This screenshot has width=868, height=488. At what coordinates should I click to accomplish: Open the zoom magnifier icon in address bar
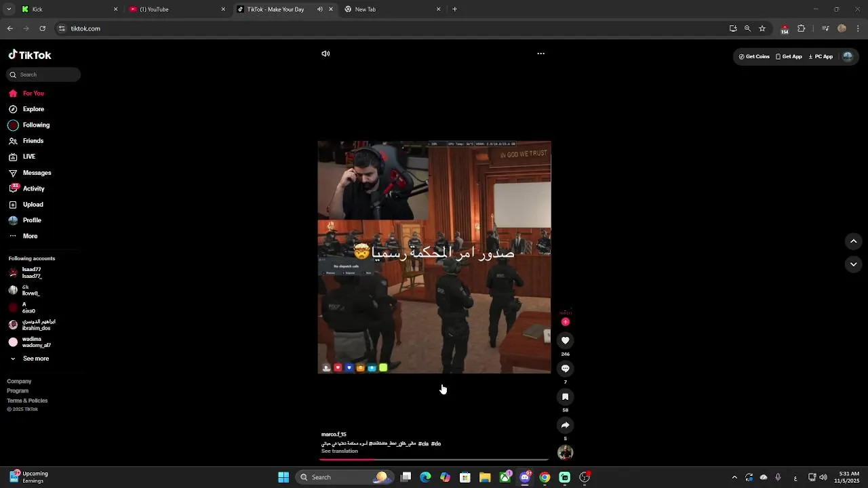click(747, 28)
